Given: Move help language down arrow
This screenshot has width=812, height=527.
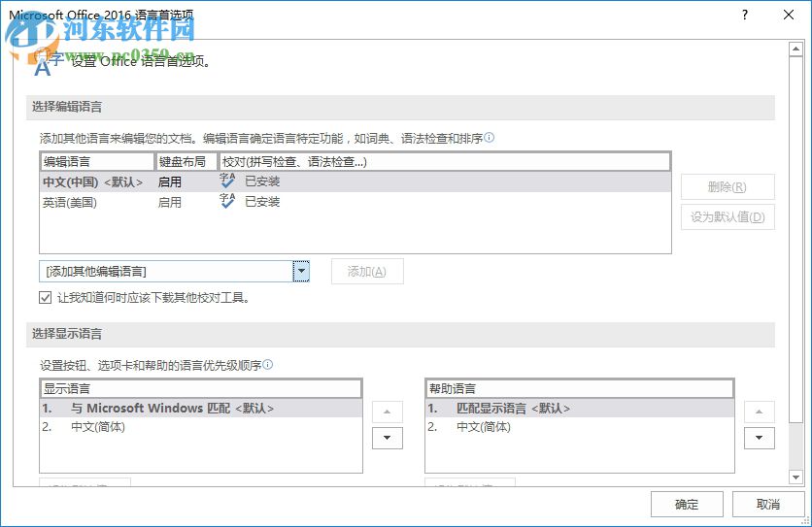Looking at the screenshot, I should point(760,438).
